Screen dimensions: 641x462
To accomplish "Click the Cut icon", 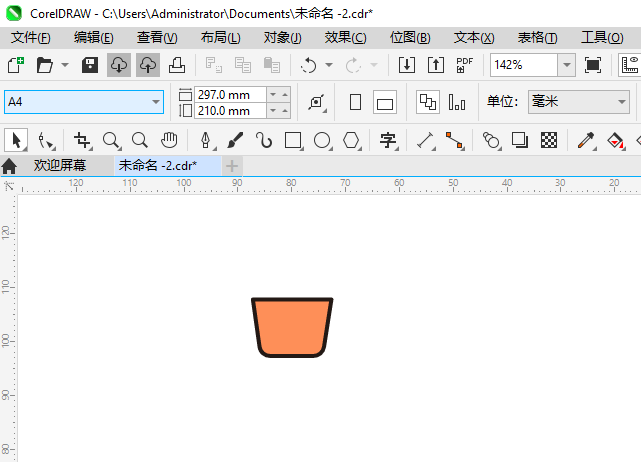I will pyautogui.click(x=213, y=65).
